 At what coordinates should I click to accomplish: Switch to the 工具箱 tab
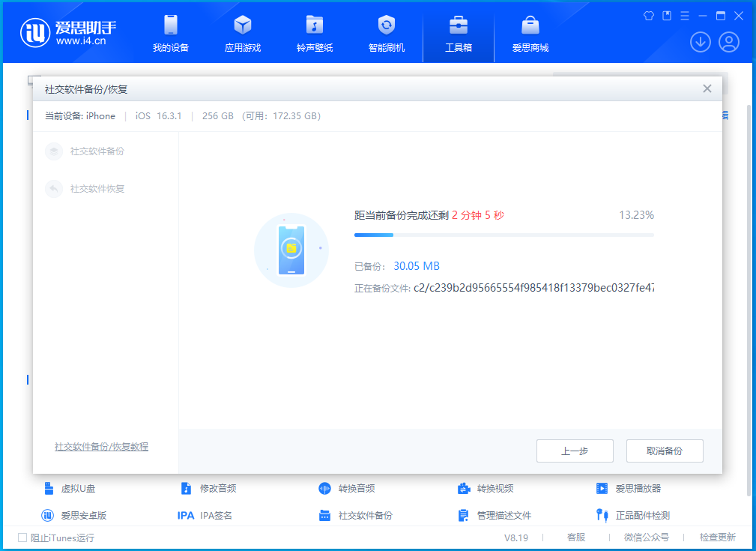point(458,34)
